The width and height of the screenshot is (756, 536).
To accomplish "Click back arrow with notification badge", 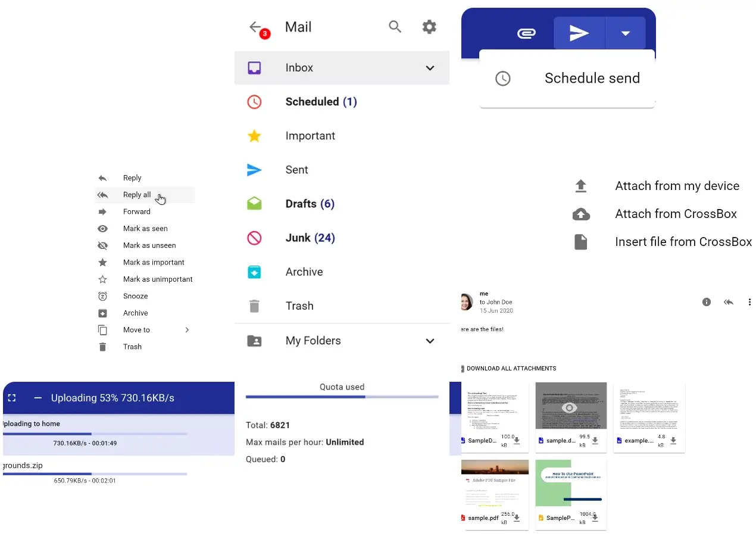I will pos(256,27).
